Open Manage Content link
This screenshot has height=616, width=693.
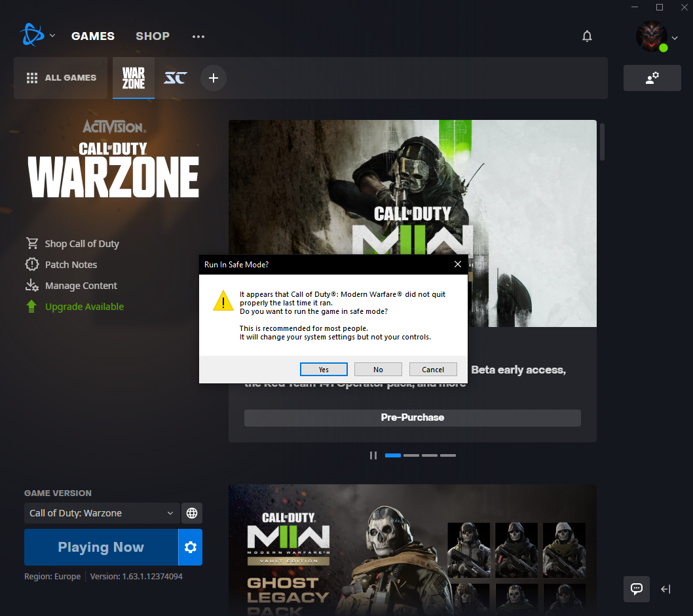tap(81, 286)
